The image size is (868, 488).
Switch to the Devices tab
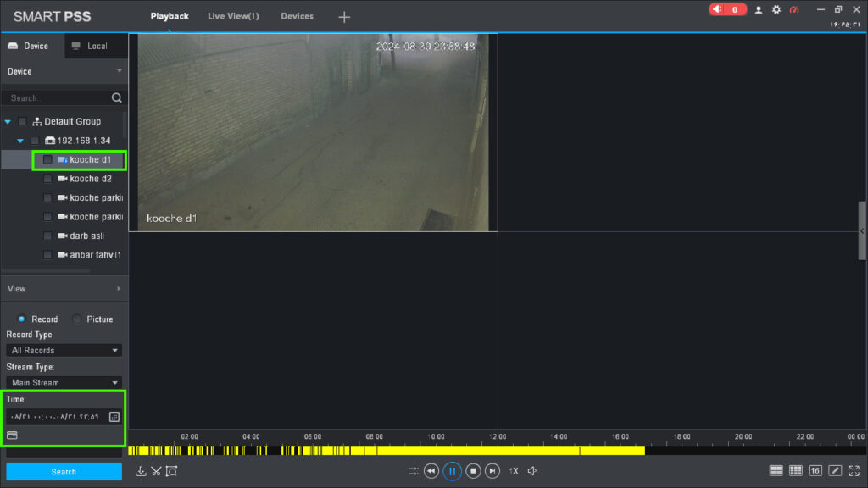pyautogui.click(x=298, y=16)
